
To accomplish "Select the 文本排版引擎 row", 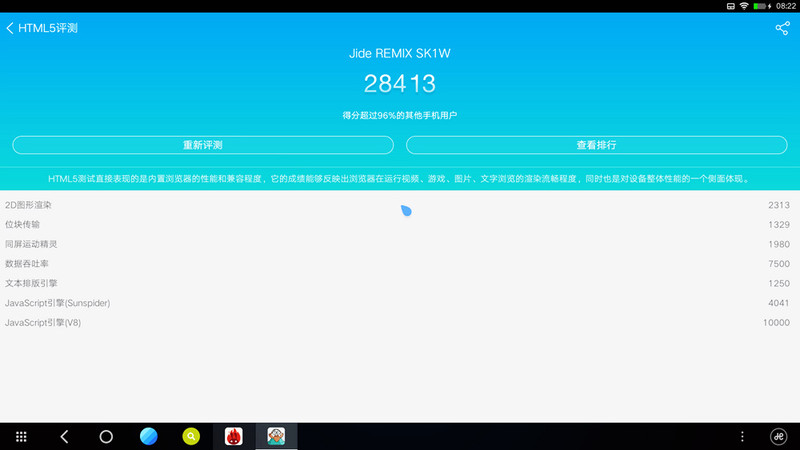I will [400, 283].
